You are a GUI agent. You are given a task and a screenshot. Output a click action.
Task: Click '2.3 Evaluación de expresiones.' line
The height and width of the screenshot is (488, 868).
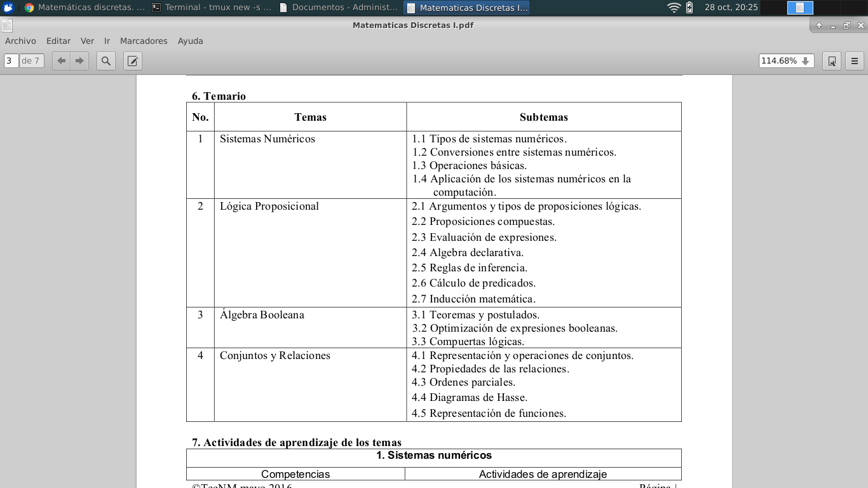pyautogui.click(x=484, y=237)
